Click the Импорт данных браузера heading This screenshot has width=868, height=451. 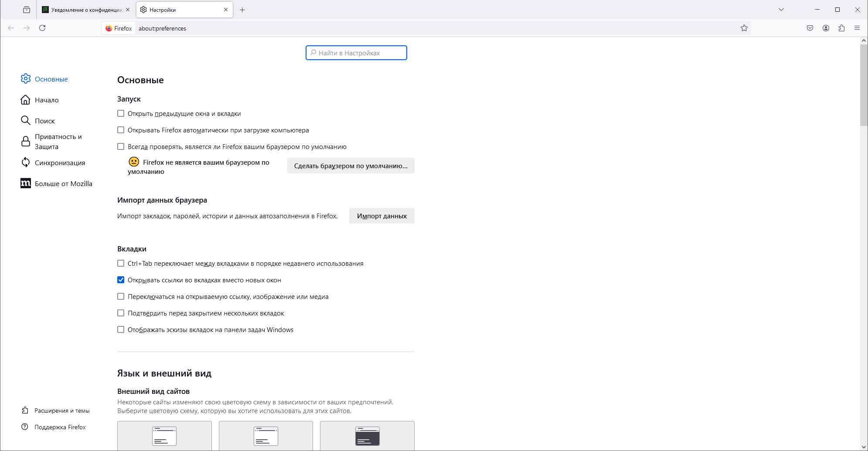coord(162,200)
